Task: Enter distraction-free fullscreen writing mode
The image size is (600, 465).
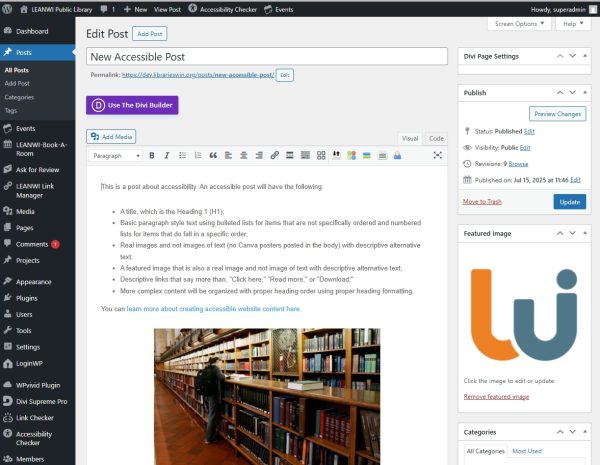Action: coord(437,155)
